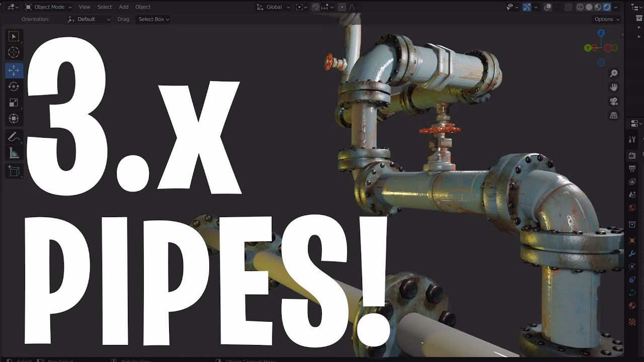
Task: Click the green Y axis gizmo handle
Action: click(x=588, y=48)
